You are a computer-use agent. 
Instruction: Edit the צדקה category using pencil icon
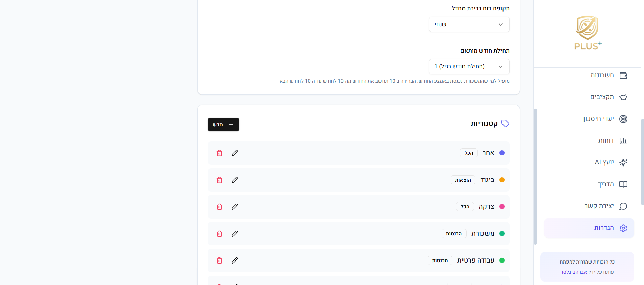pos(235,207)
